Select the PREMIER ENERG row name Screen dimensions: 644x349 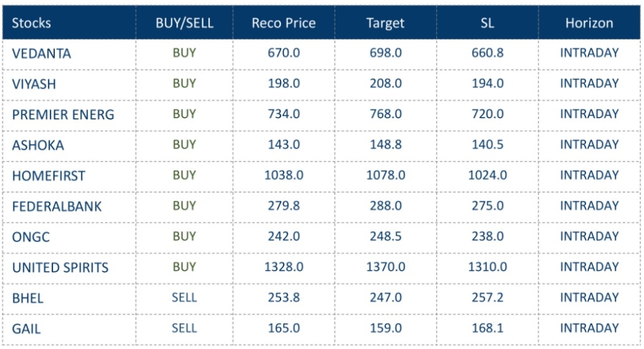(x=63, y=115)
